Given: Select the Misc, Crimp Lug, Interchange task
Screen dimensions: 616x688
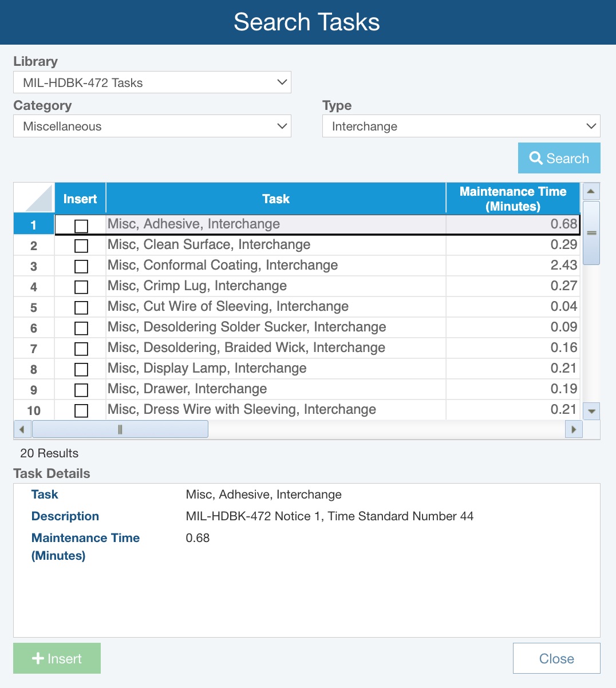Looking at the screenshot, I should point(197,286).
